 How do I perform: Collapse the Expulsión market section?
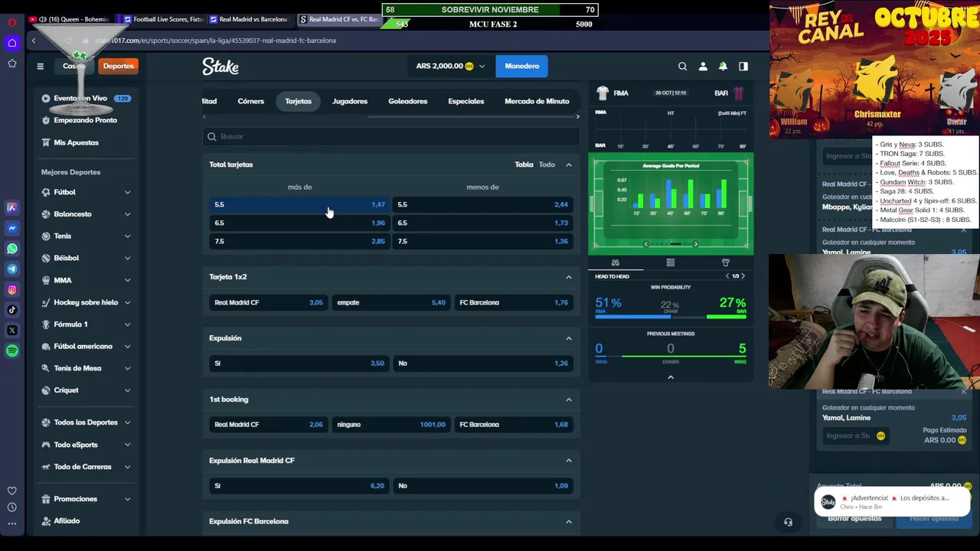[569, 338]
